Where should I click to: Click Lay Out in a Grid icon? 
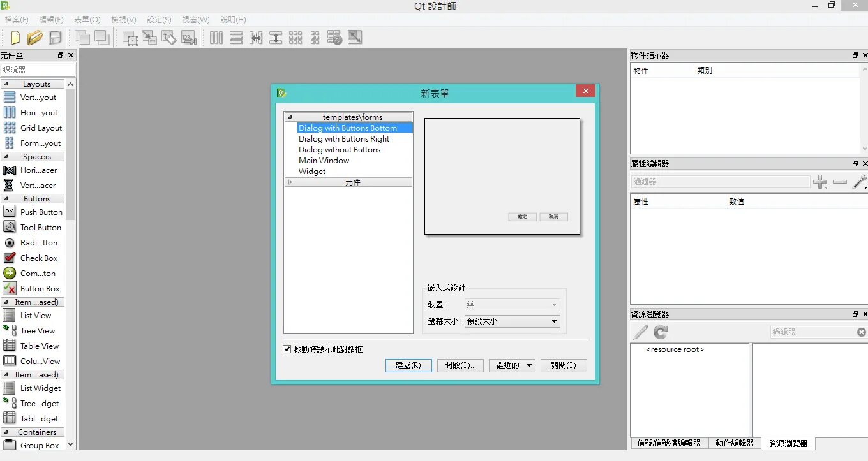(x=296, y=38)
